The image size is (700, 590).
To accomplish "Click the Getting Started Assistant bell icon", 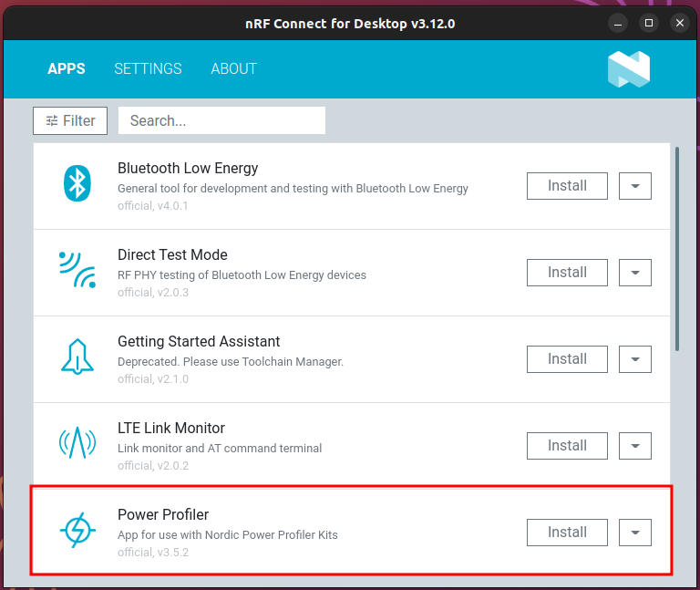I will pyautogui.click(x=77, y=358).
